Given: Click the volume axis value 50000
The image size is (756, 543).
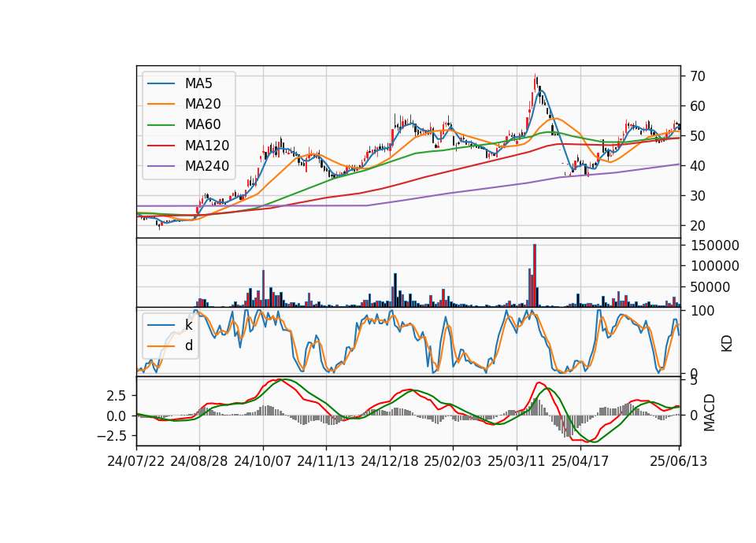Looking at the screenshot, I should [x=710, y=287].
